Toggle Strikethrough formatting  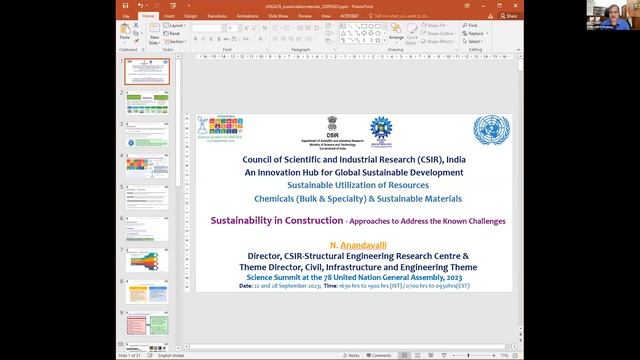click(x=227, y=39)
